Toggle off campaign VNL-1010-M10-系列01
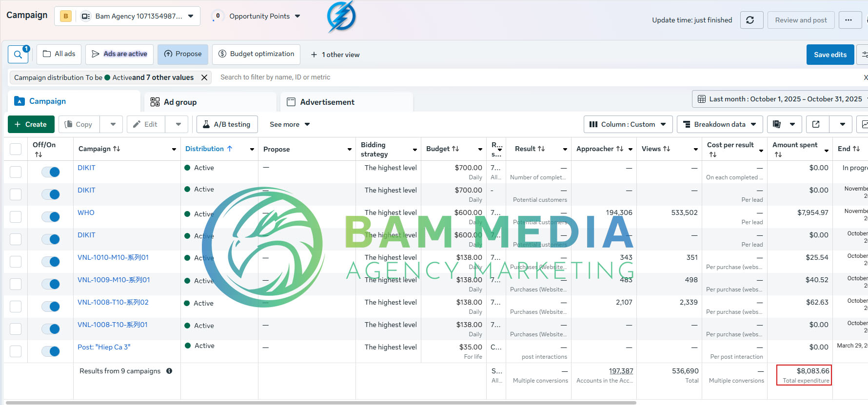Screen dimensions: 868x405 click(x=51, y=262)
